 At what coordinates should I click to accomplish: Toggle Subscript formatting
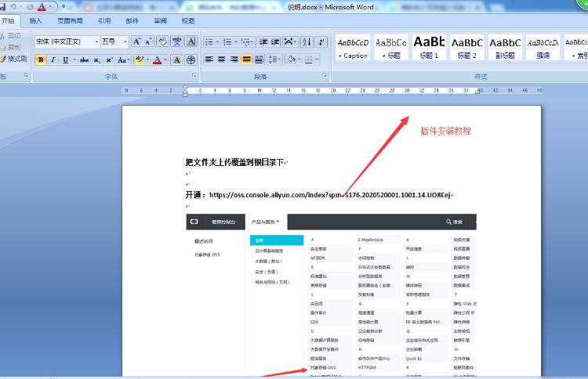[x=96, y=60]
